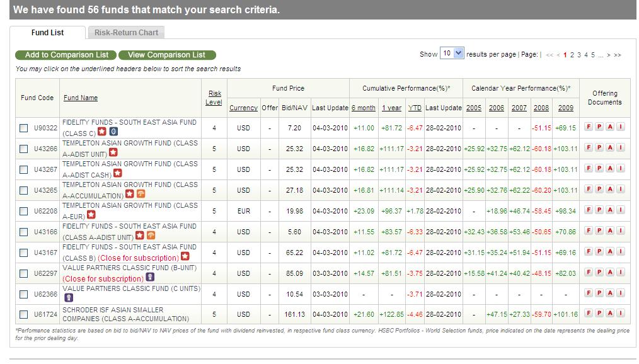Viewport: 639px width, 364px height.
Task: Click the View Comparison List button
Action: [x=166, y=55]
